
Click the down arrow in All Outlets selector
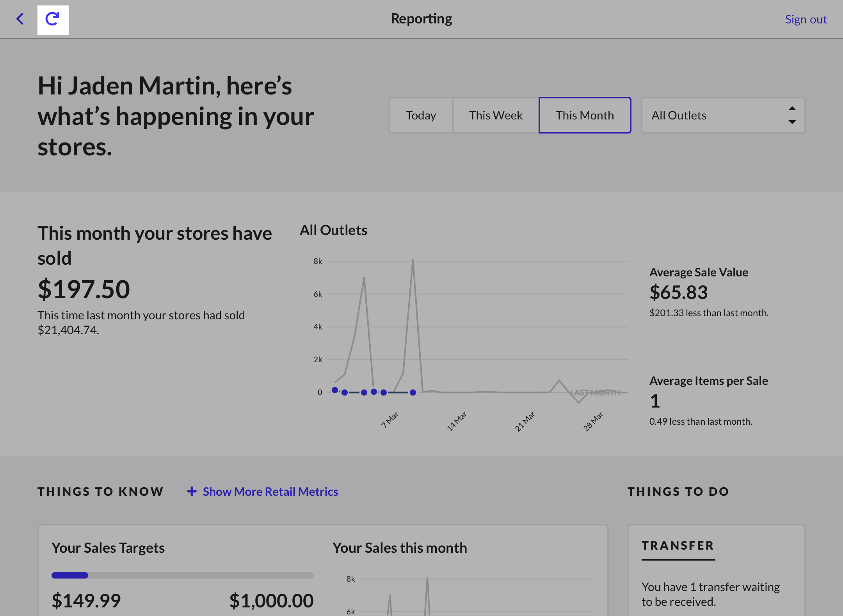pos(792,122)
